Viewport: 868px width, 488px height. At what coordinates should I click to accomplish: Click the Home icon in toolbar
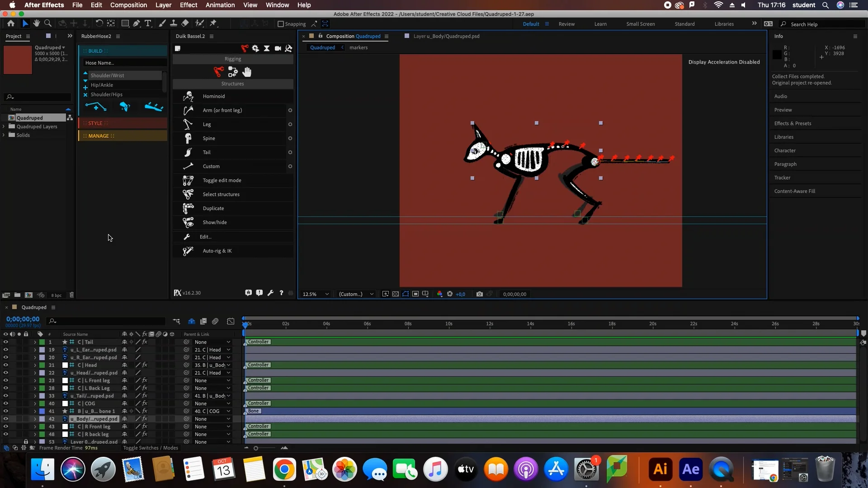(11, 23)
